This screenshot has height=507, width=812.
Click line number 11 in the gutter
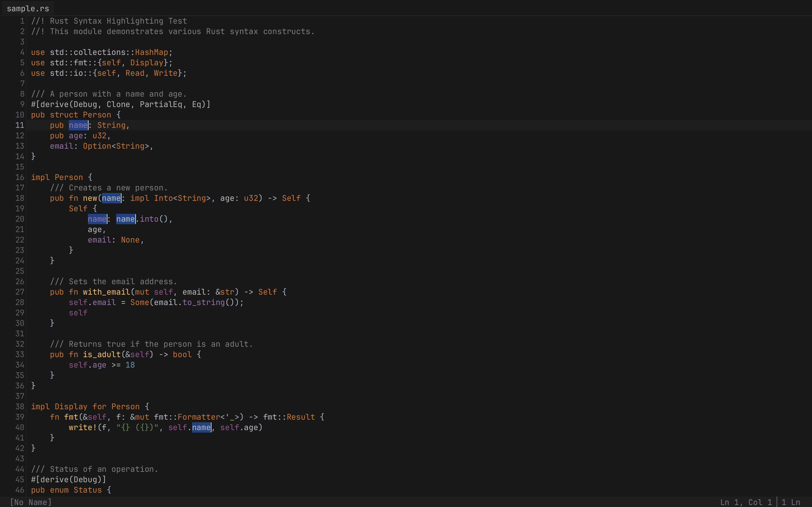[19, 125]
